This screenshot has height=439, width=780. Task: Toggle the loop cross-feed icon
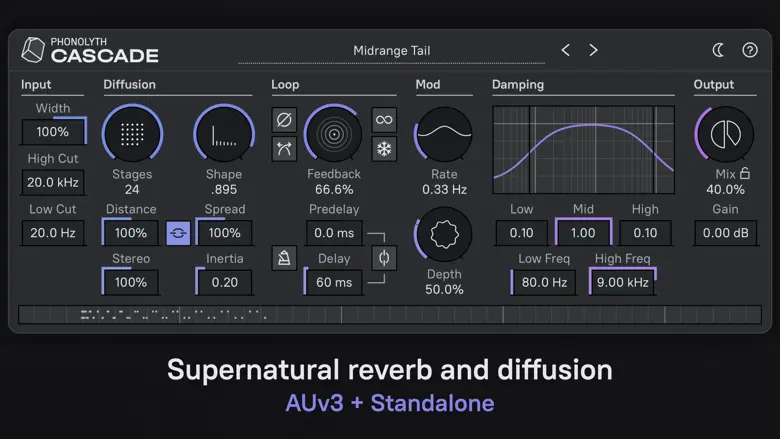284,149
